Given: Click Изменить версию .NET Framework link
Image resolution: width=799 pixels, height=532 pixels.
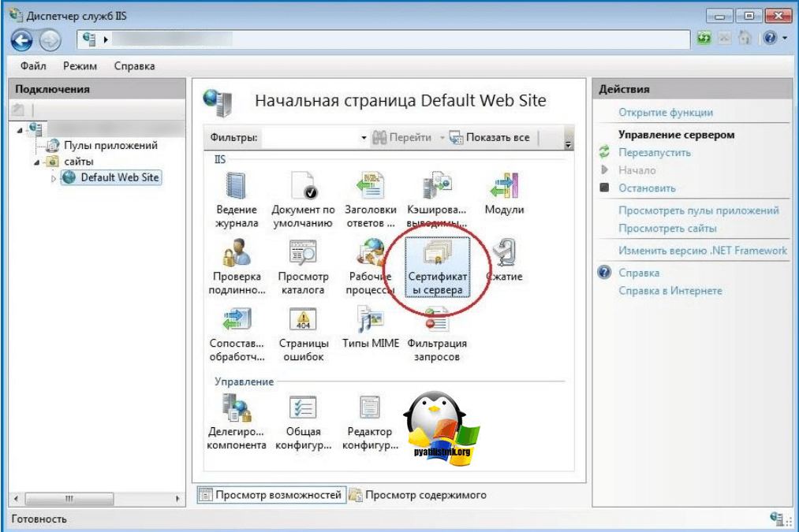Looking at the screenshot, I should tap(702, 251).
